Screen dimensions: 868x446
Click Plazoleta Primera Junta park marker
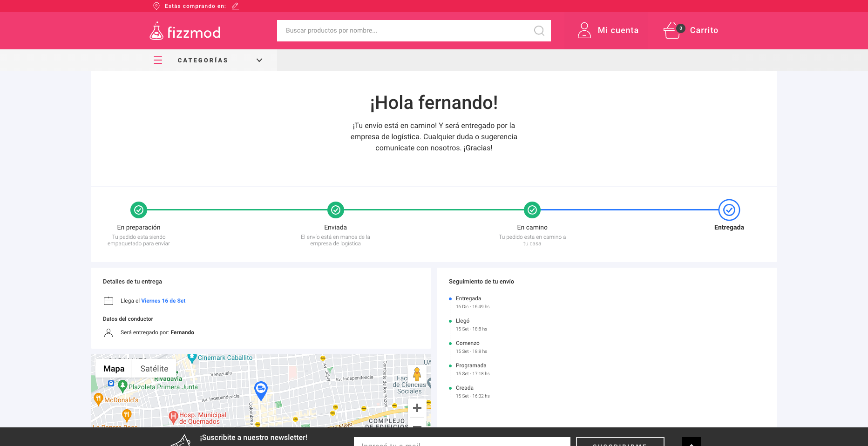pos(122,386)
